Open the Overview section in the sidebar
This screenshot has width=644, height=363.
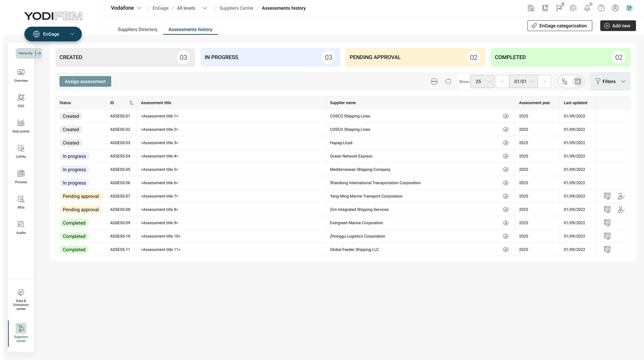click(21, 75)
